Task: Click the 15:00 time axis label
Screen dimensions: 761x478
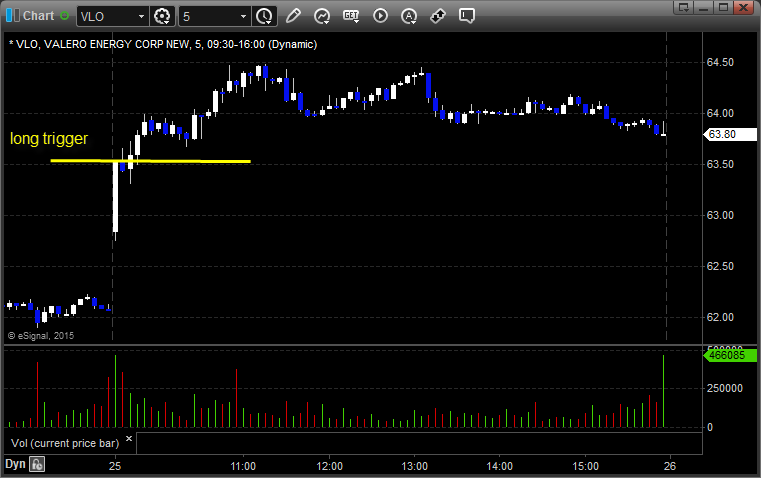Action: (x=585, y=466)
